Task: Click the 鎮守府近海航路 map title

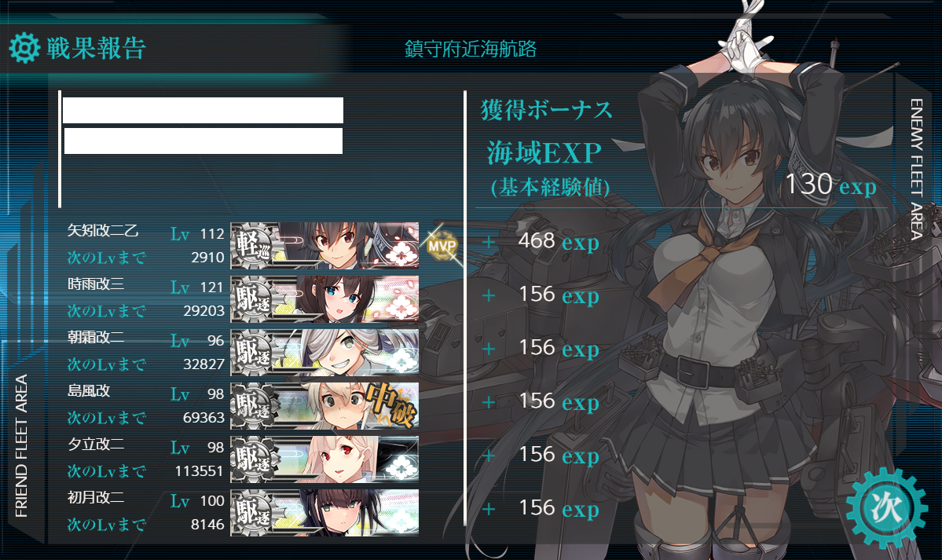Action: [x=471, y=49]
